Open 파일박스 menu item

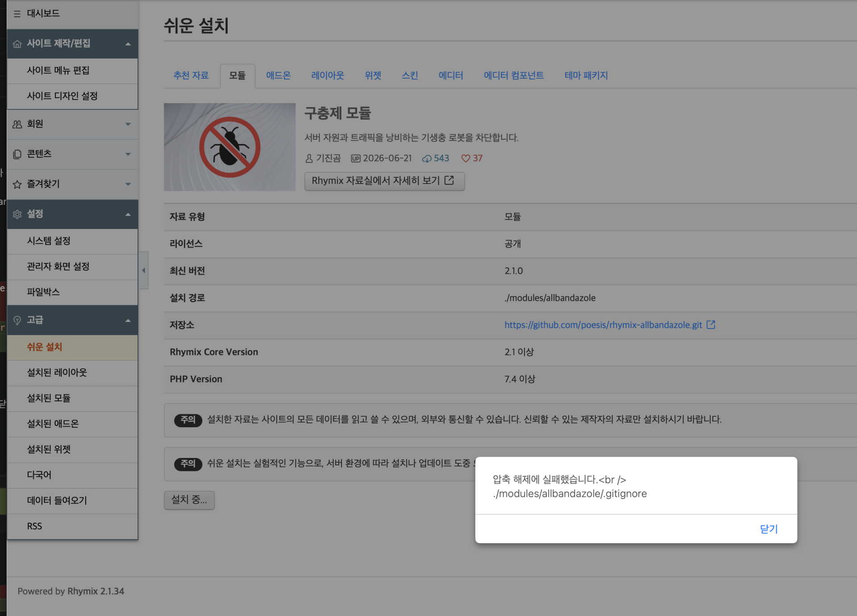point(72,292)
